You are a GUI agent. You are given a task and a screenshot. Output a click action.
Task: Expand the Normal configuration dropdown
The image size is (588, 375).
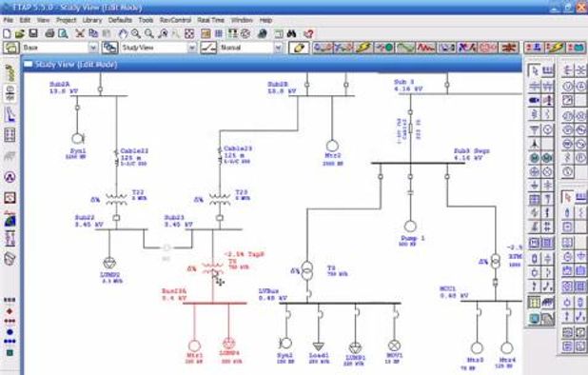click(278, 48)
